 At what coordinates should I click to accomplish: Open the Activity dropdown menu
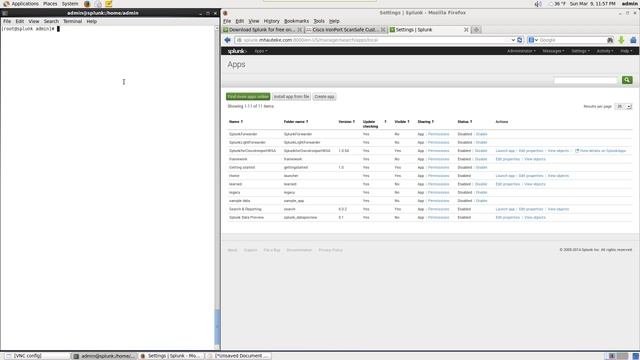tap(605, 51)
